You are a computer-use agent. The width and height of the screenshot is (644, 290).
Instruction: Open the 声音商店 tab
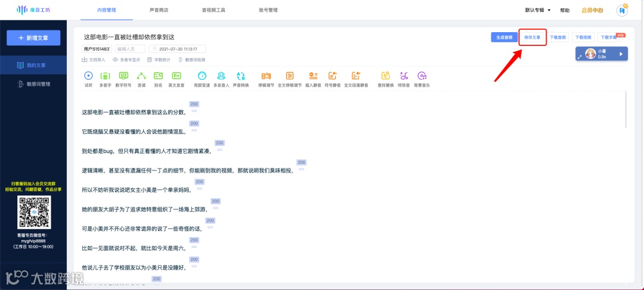pos(159,10)
